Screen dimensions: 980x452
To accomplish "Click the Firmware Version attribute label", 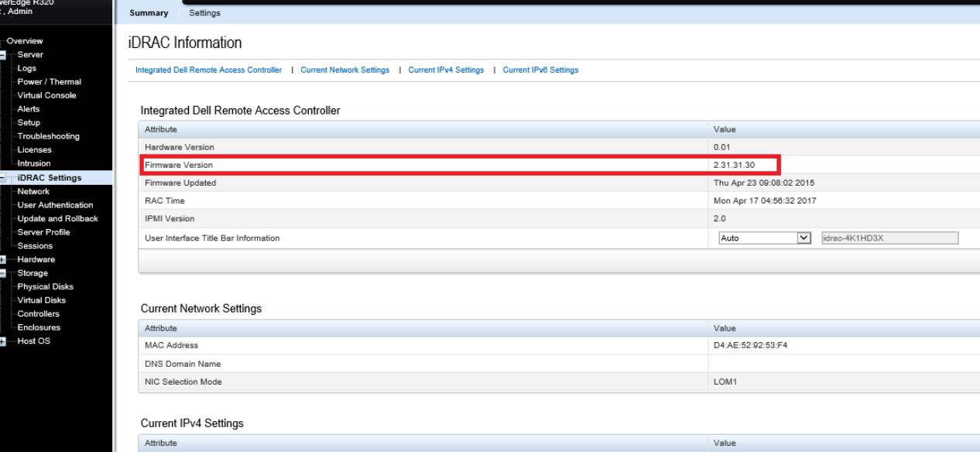I will [178, 165].
